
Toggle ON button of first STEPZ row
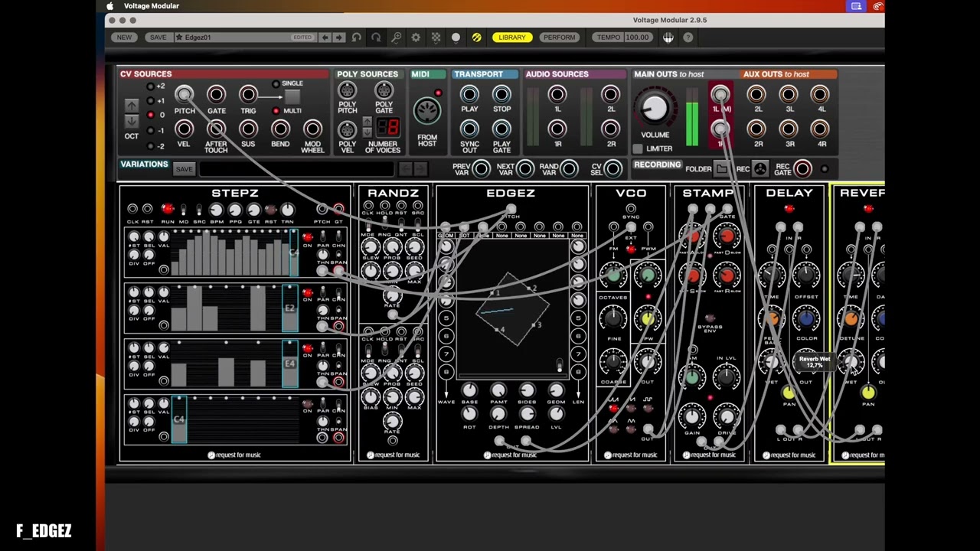[308, 238]
